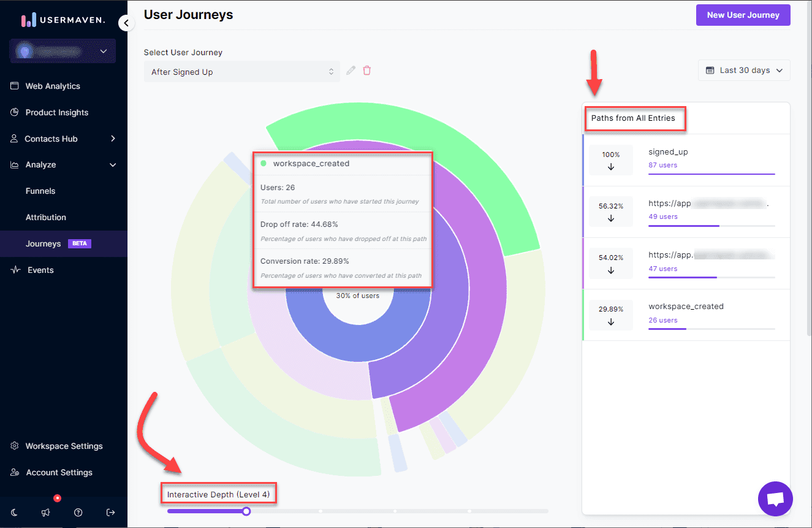Click the Workspace Settings gear icon
The width and height of the screenshot is (812, 528).
pyautogui.click(x=15, y=446)
